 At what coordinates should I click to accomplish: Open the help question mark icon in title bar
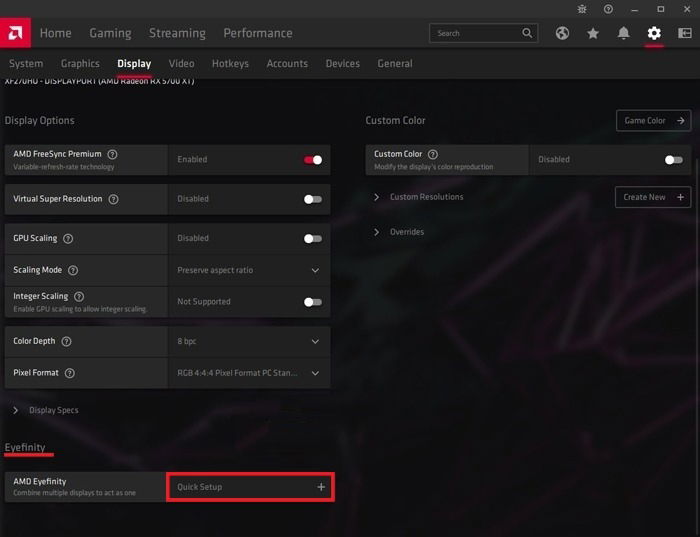(x=608, y=9)
